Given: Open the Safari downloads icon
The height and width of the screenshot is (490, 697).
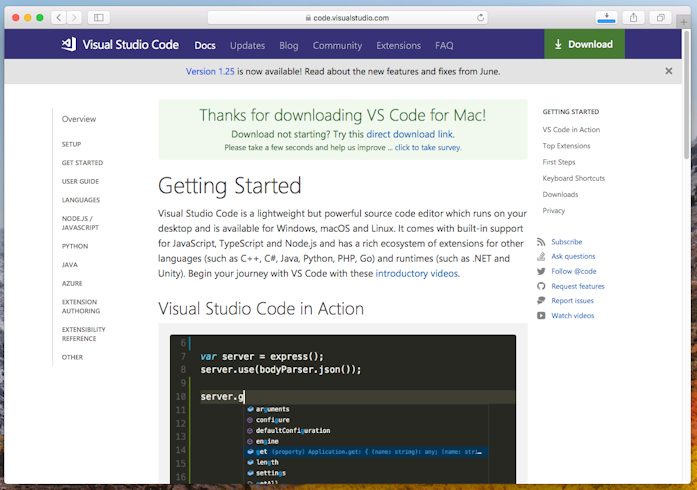Looking at the screenshot, I should 606,18.
